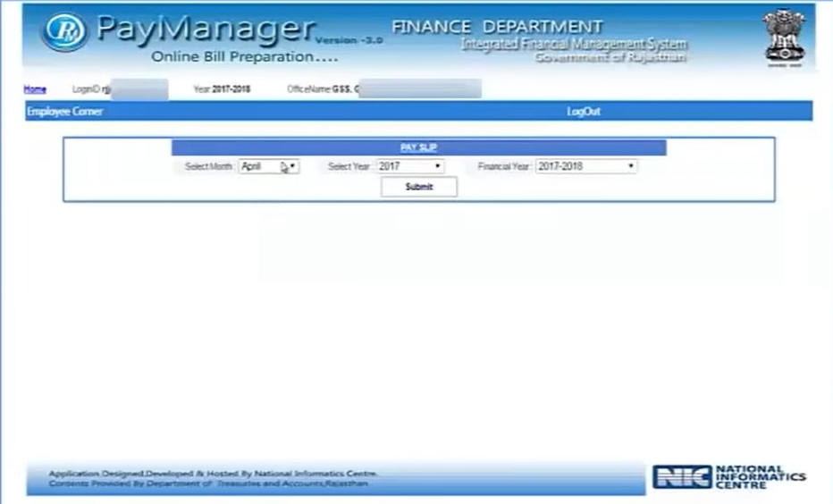Image resolution: width=833 pixels, height=504 pixels.
Task: Click the Financial Year label
Action: [x=503, y=167]
